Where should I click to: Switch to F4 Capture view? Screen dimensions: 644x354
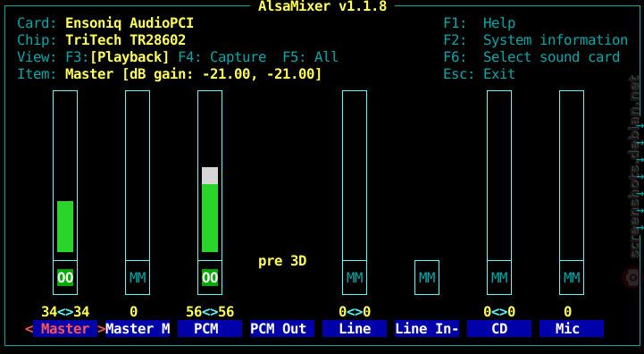tap(222, 56)
